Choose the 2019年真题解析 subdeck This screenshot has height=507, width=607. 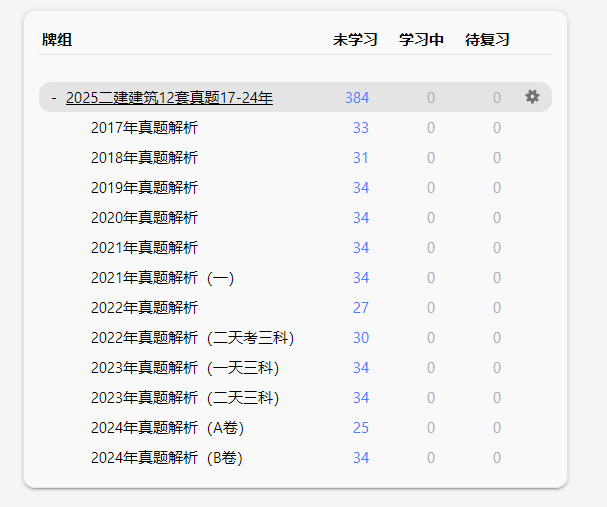click(144, 188)
